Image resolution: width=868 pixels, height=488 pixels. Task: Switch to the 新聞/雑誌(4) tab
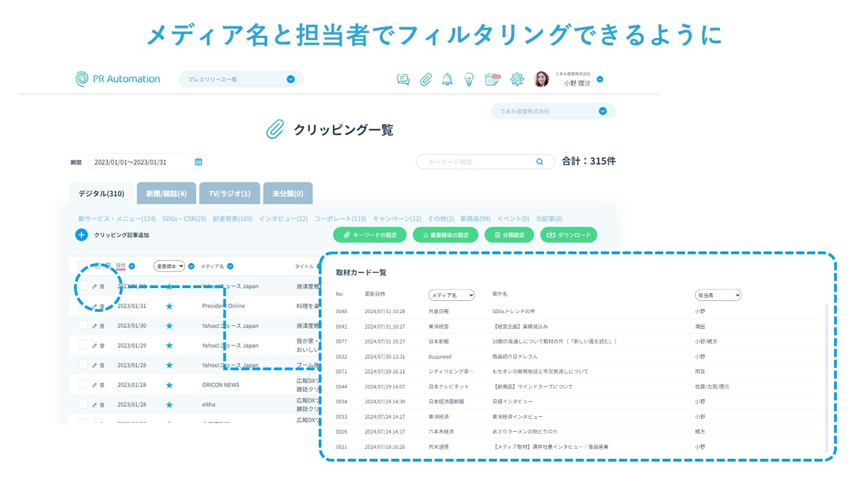click(166, 194)
